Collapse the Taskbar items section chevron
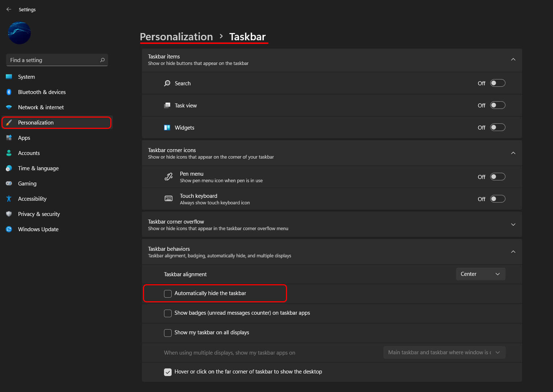The height and width of the screenshot is (392, 553). pyautogui.click(x=513, y=60)
